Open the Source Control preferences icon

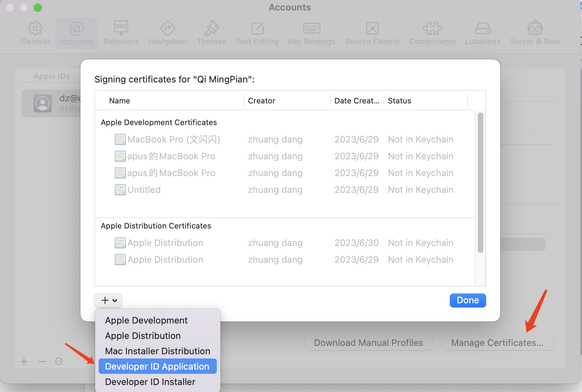click(x=372, y=28)
